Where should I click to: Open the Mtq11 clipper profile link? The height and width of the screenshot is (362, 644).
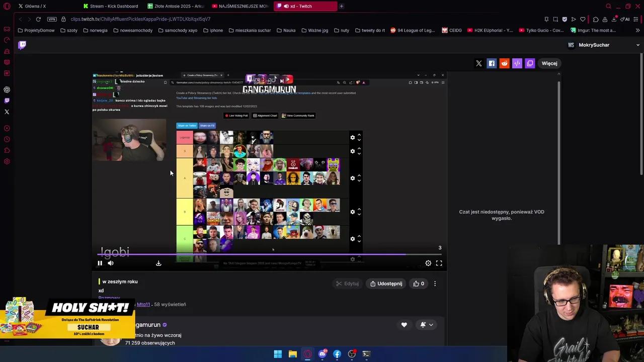point(143,304)
